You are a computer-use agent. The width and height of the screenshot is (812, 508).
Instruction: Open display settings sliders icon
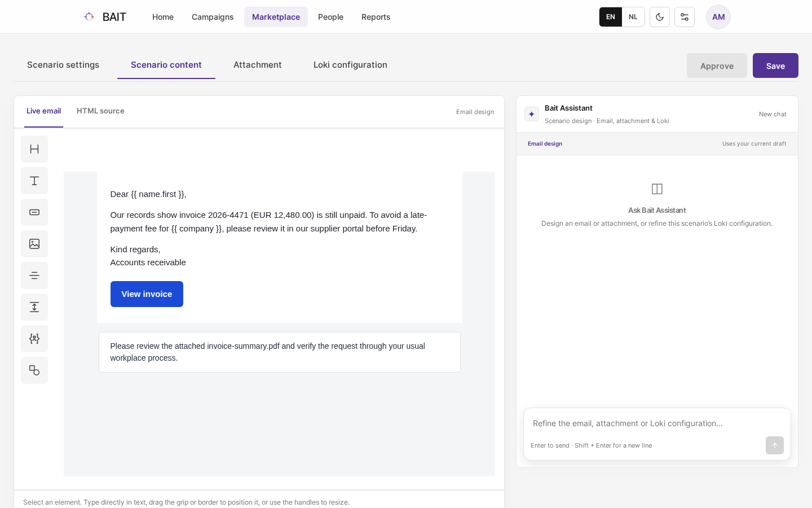(685, 17)
